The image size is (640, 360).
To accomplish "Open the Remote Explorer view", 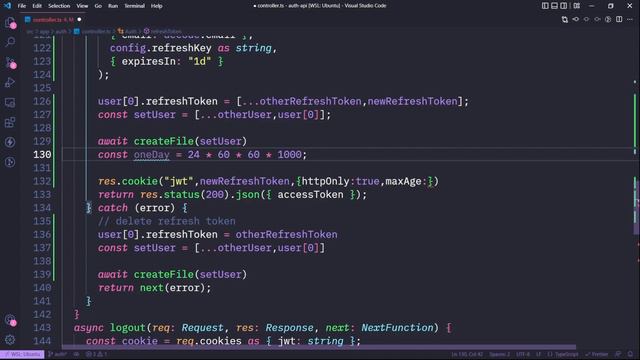I will (10, 102).
